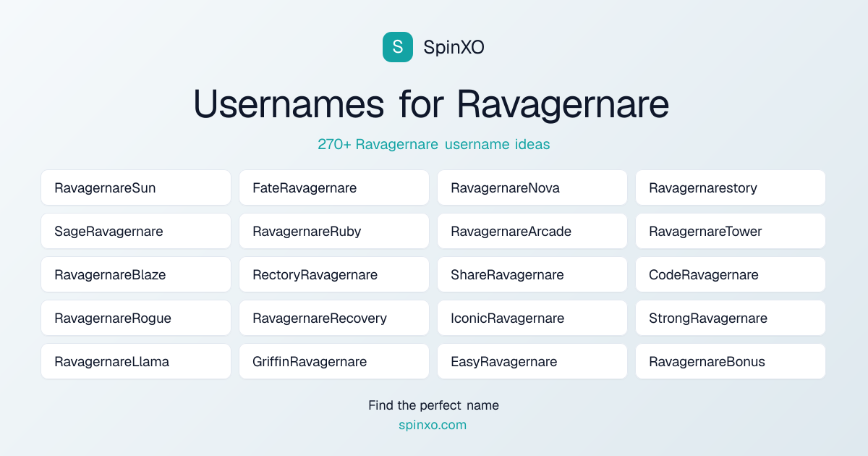868x456 pixels.
Task: Choose the RavagernareNova username
Action: [532, 187]
